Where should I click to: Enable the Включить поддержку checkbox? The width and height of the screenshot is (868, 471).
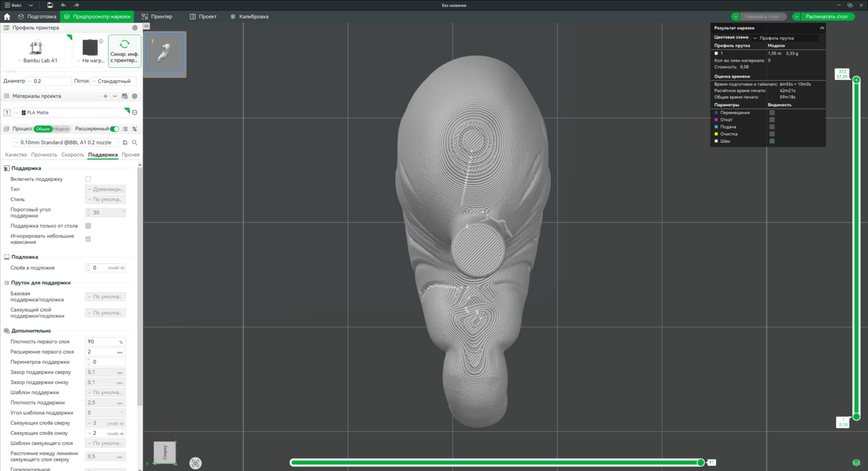click(x=88, y=179)
